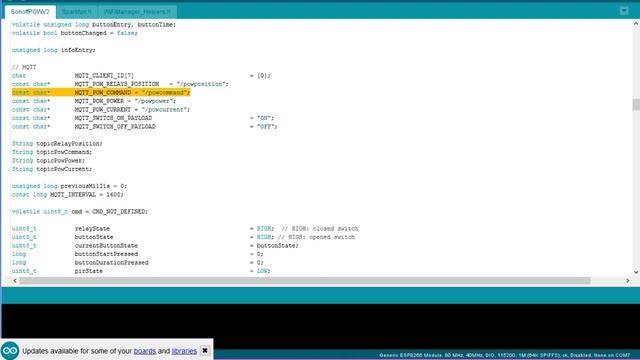This screenshot has height=360, width=640.
Task: Click CMD_NOT_DEFINED constant
Action: tap(118, 211)
